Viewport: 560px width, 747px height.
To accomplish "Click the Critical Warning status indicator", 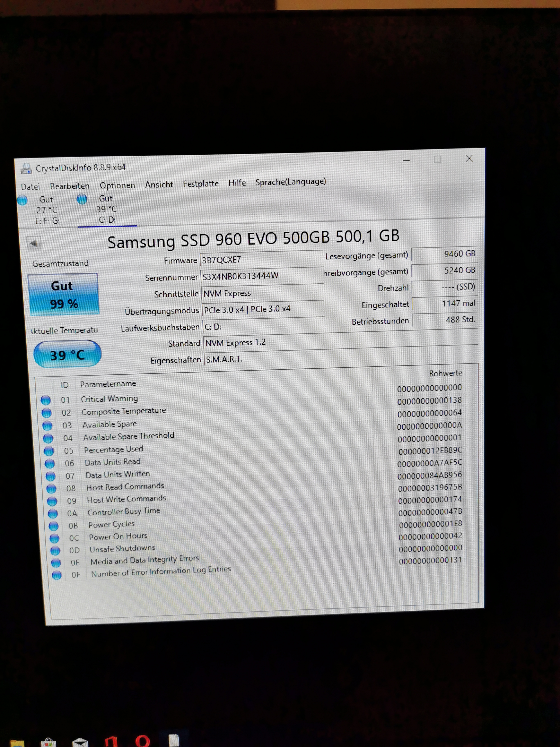I will pos(46,400).
